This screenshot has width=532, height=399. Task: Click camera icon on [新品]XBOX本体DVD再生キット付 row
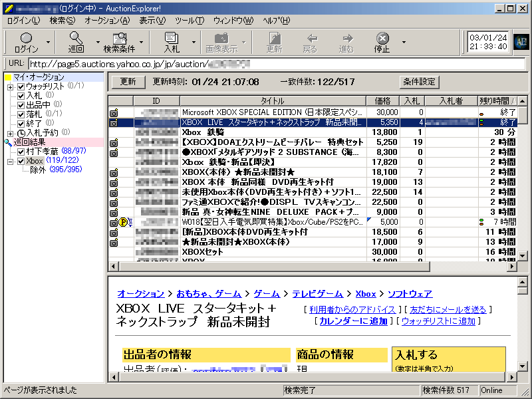(x=114, y=232)
